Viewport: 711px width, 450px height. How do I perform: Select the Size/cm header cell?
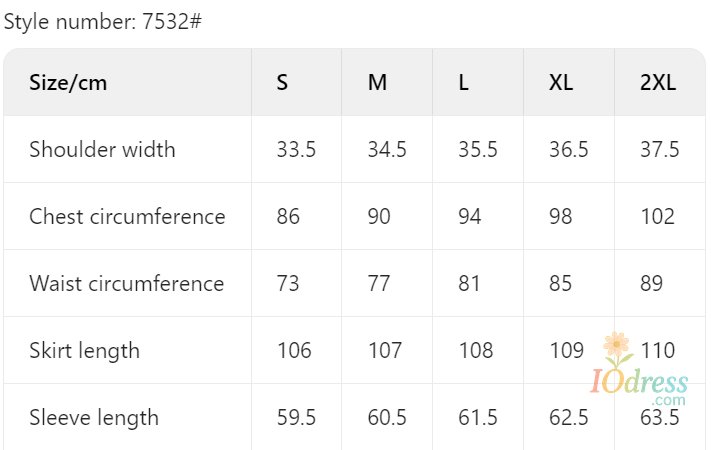point(68,83)
